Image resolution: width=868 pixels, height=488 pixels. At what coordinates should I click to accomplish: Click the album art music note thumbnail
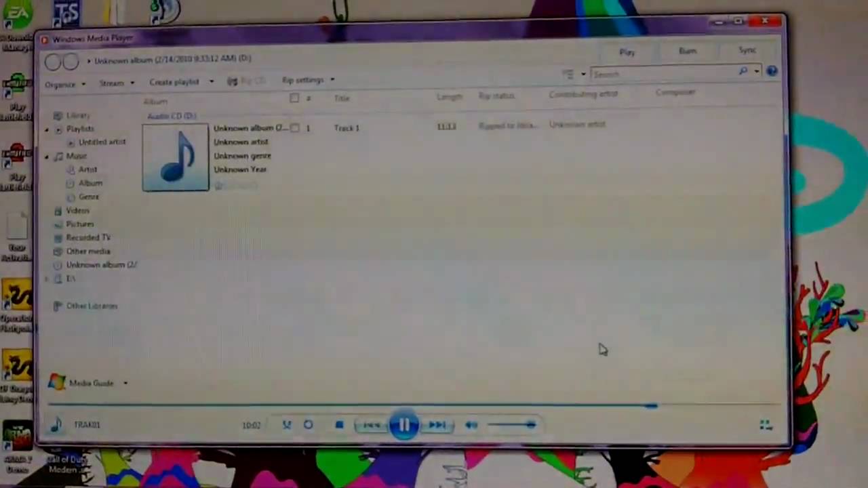pyautogui.click(x=176, y=157)
